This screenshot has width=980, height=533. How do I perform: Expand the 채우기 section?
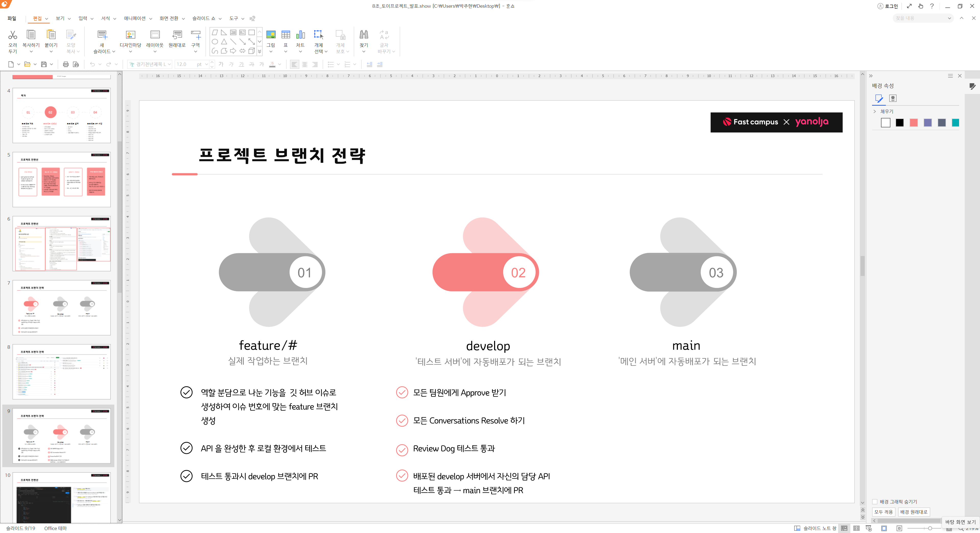click(874, 112)
